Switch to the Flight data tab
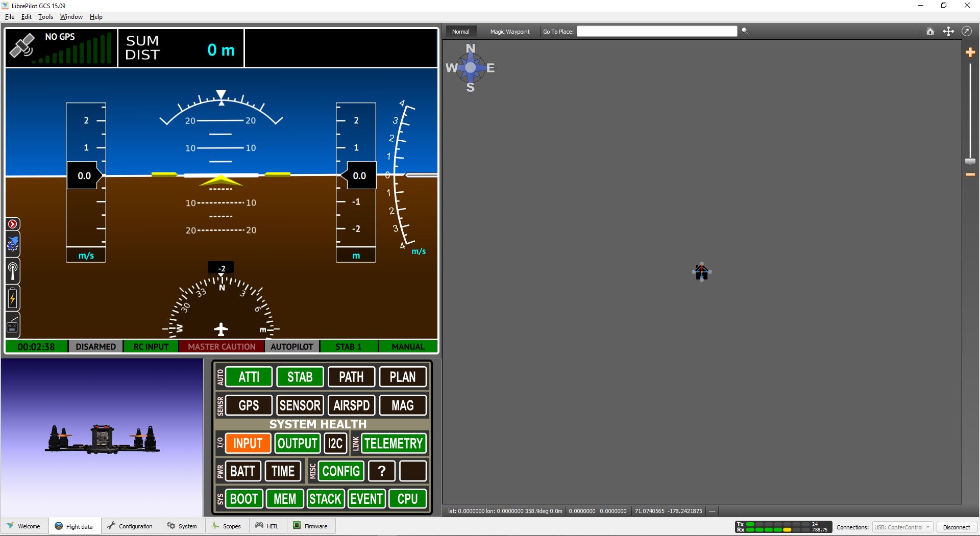 (75, 526)
